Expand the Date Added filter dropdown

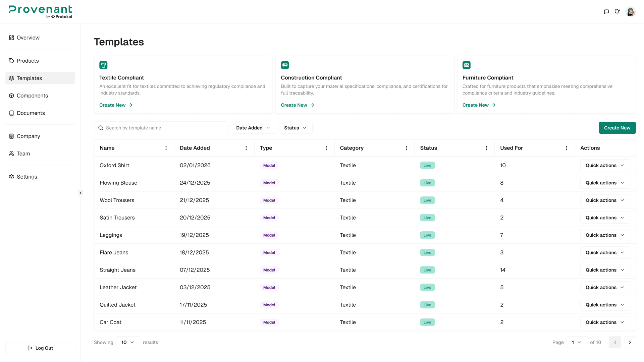pos(253,128)
